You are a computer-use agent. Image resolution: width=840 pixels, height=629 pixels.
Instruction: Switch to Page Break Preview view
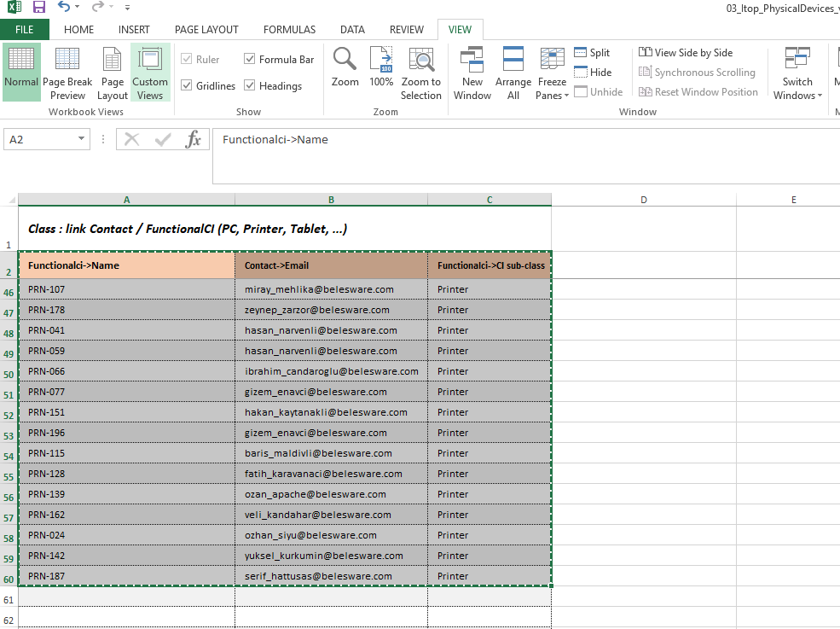coord(67,73)
